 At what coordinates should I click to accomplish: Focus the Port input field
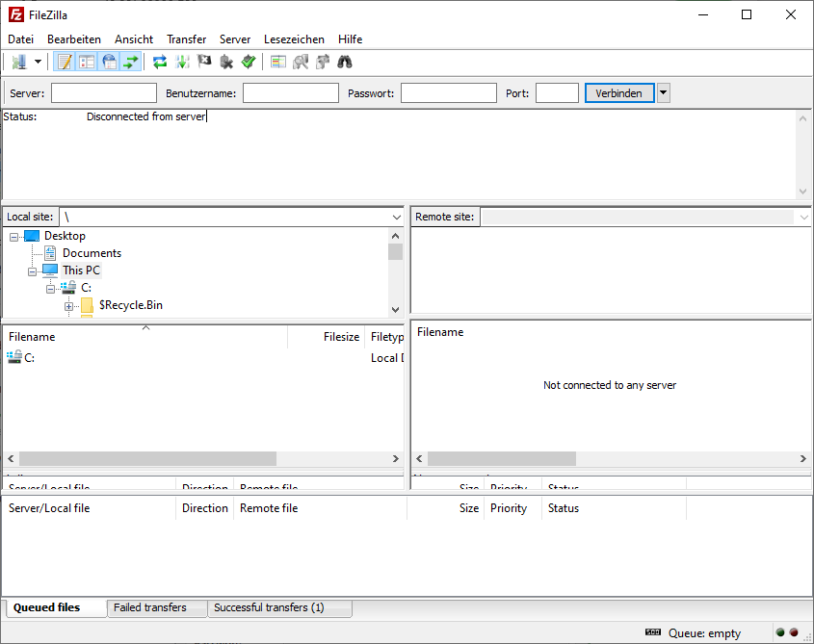(x=557, y=93)
